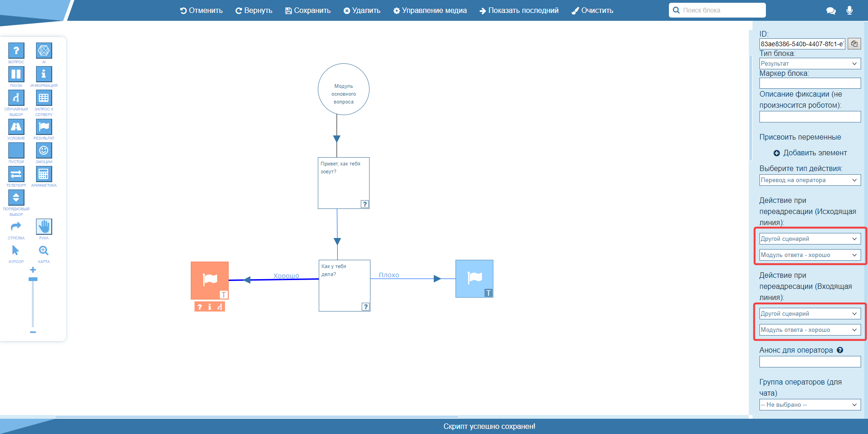Image resolution: width=868 pixels, height=434 pixels.
Task: Activate the Рука hand tool
Action: pos(44,226)
